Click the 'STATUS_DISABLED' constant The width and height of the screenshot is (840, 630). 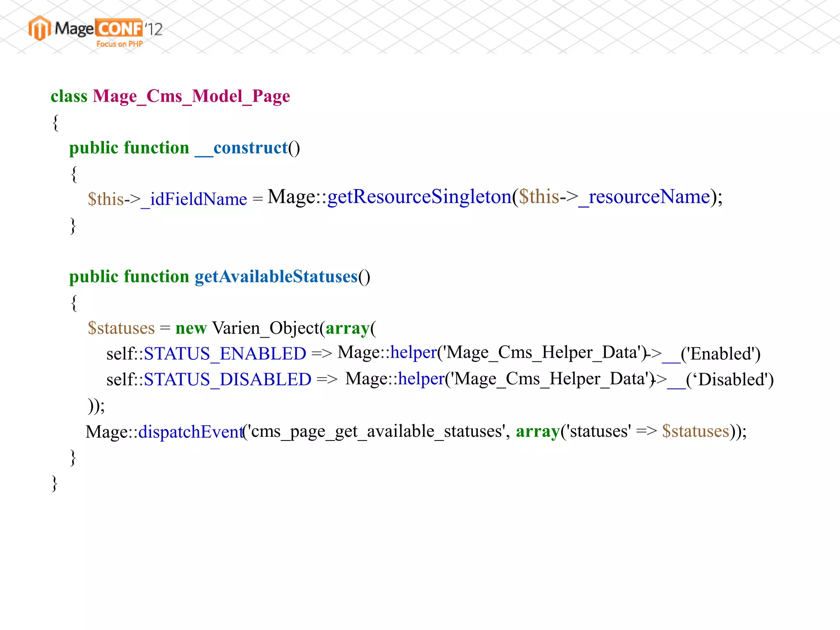[228, 380]
